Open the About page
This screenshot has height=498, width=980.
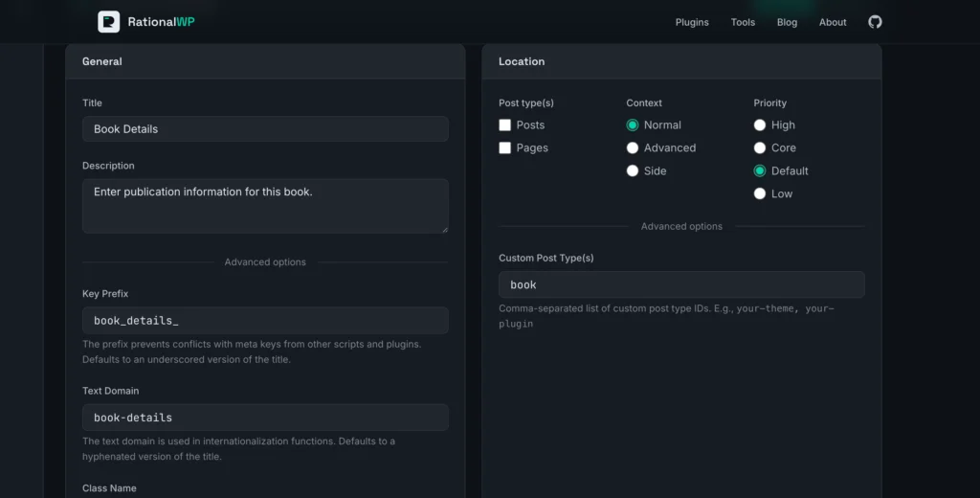[833, 22]
